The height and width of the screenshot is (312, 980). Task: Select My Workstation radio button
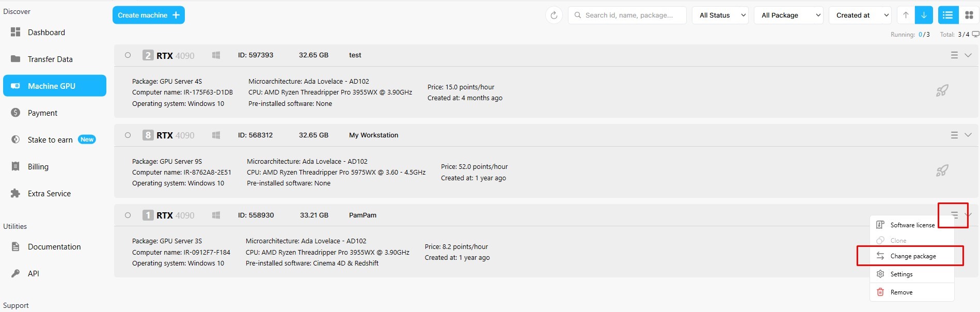[128, 135]
